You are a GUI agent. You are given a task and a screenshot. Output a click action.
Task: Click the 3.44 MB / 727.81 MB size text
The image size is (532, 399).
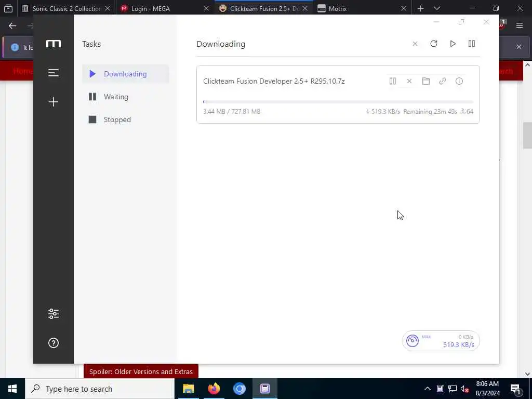(232, 111)
